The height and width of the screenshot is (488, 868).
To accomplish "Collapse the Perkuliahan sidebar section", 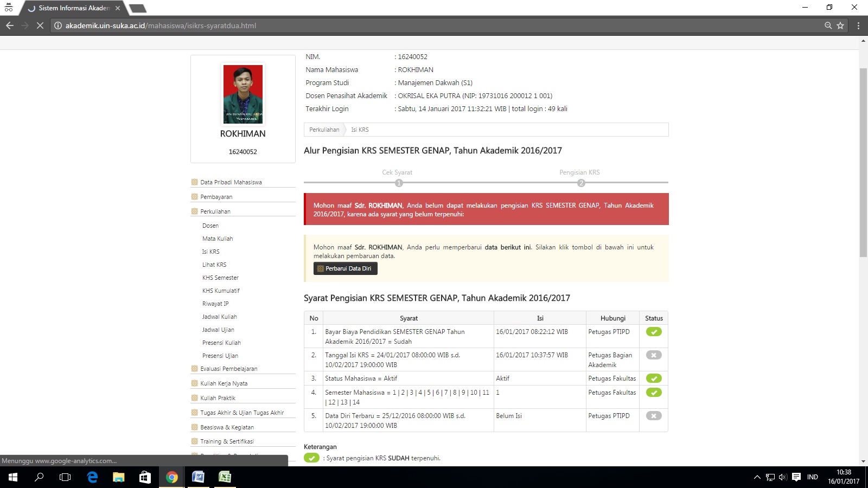I will tap(215, 211).
